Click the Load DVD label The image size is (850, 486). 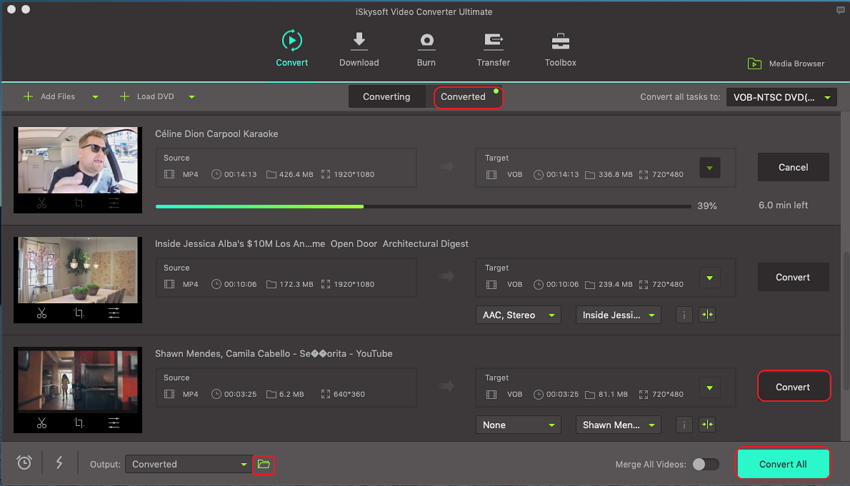click(x=155, y=96)
